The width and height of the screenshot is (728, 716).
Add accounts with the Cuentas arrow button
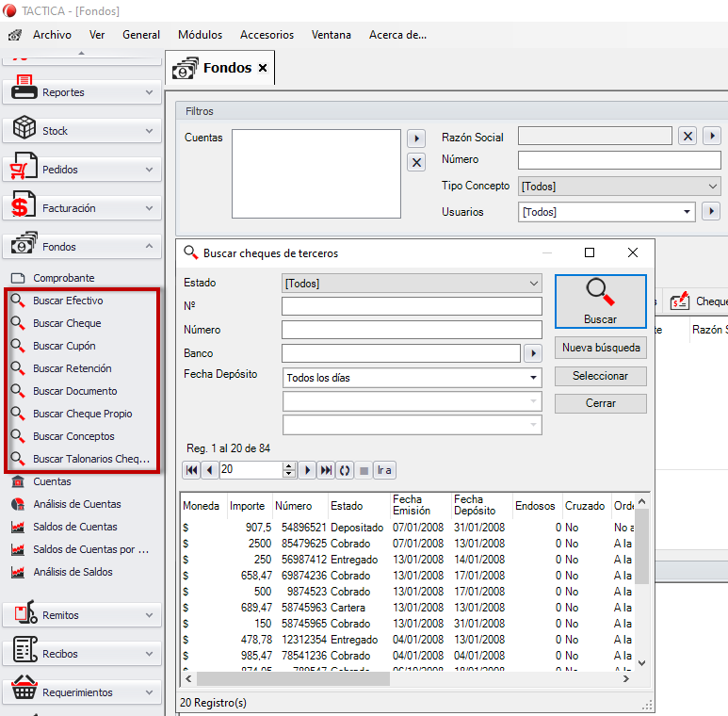pyautogui.click(x=416, y=138)
